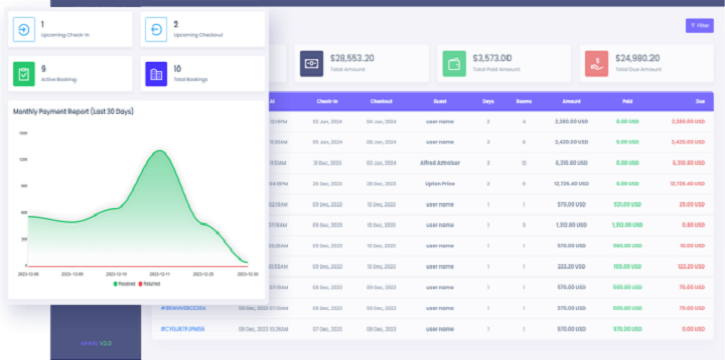
Task: Select the $24,980.20 Total Due Amount value
Action: 638,58
